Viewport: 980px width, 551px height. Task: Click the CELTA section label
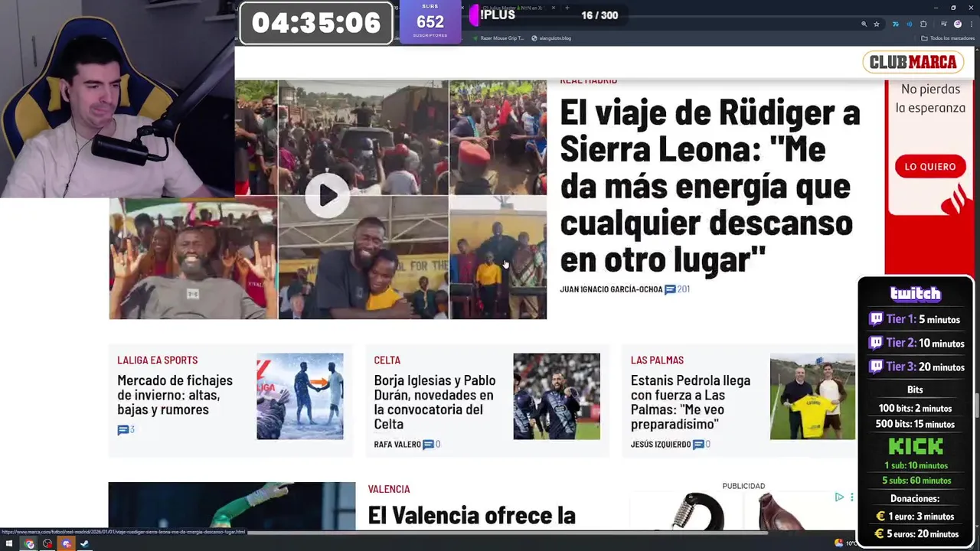(387, 360)
